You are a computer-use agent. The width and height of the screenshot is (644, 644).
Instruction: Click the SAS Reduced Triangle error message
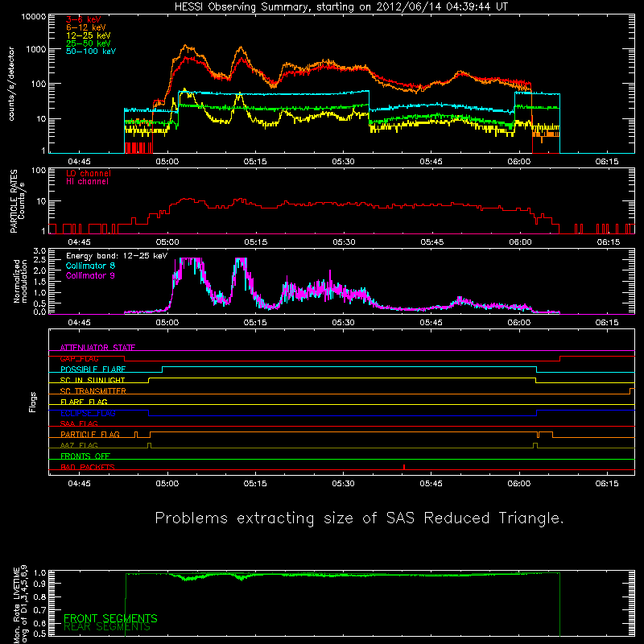[x=359, y=518]
